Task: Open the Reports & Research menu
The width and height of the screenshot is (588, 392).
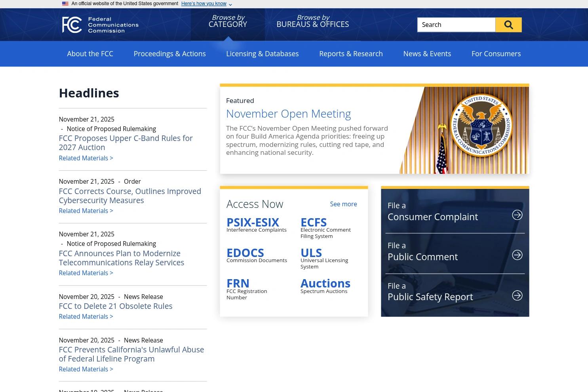Action: coord(351,53)
